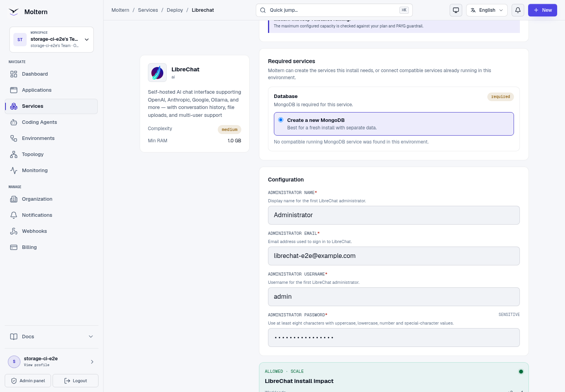This screenshot has width=565, height=392.
Task: Log out using the Logout button
Action: 75,381
